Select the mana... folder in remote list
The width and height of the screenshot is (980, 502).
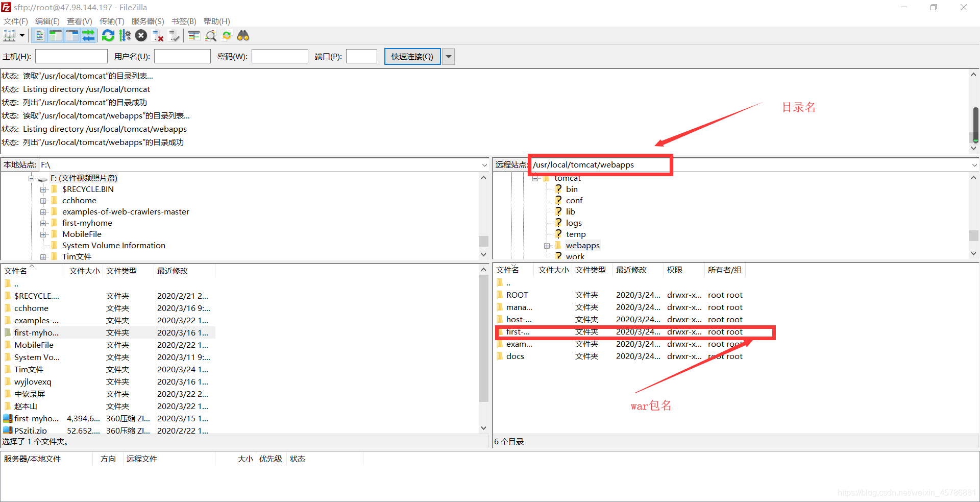coord(620,307)
